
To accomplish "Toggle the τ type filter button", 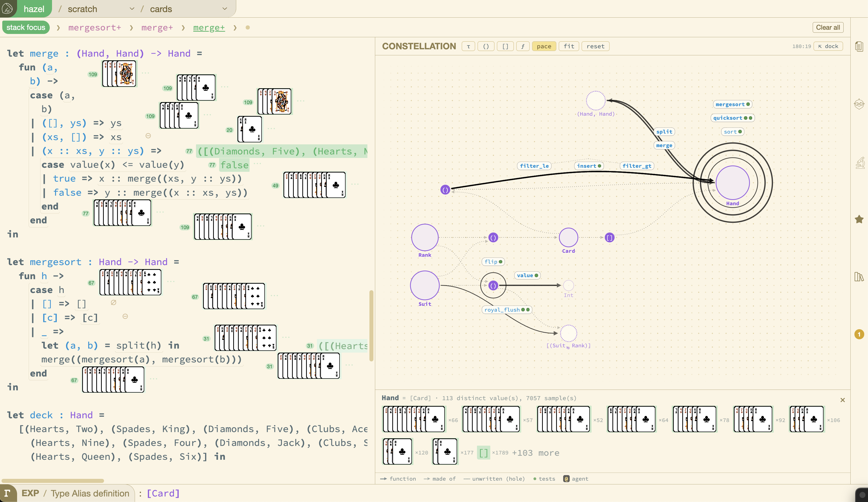I will click(x=468, y=46).
